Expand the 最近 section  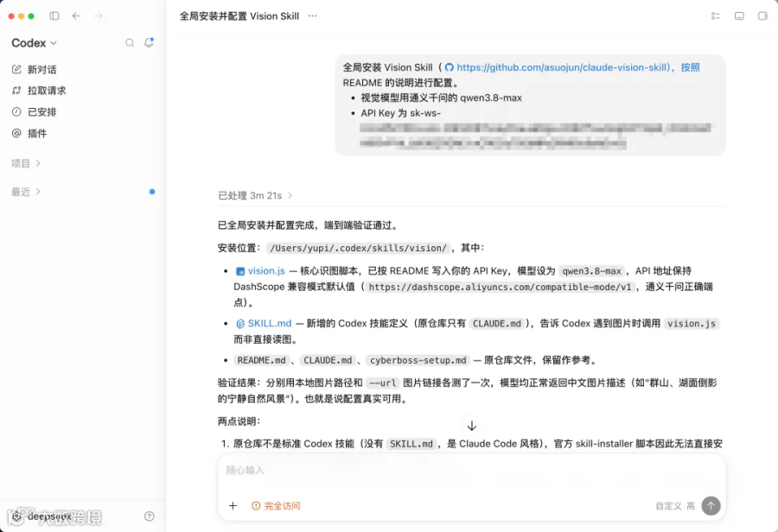(x=25, y=192)
